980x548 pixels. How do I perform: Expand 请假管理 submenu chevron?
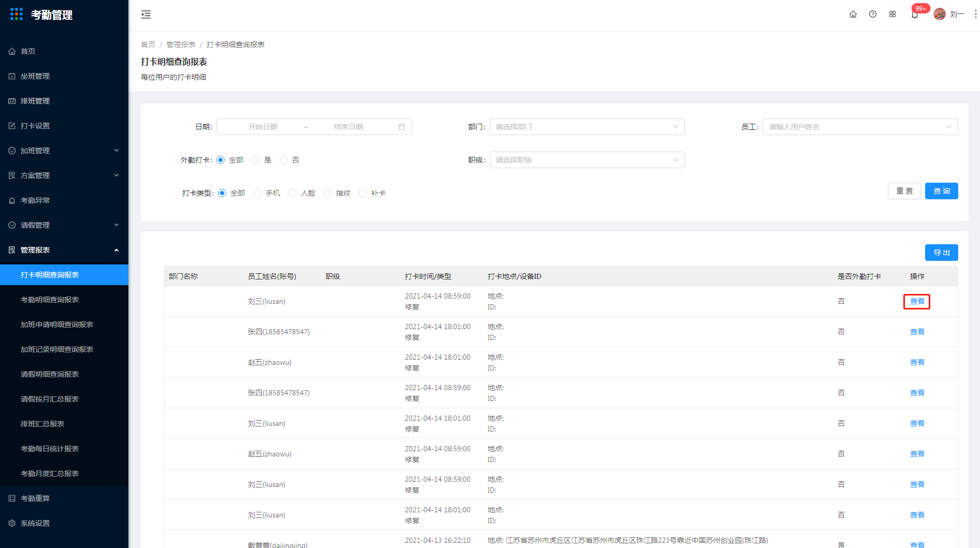click(x=116, y=225)
